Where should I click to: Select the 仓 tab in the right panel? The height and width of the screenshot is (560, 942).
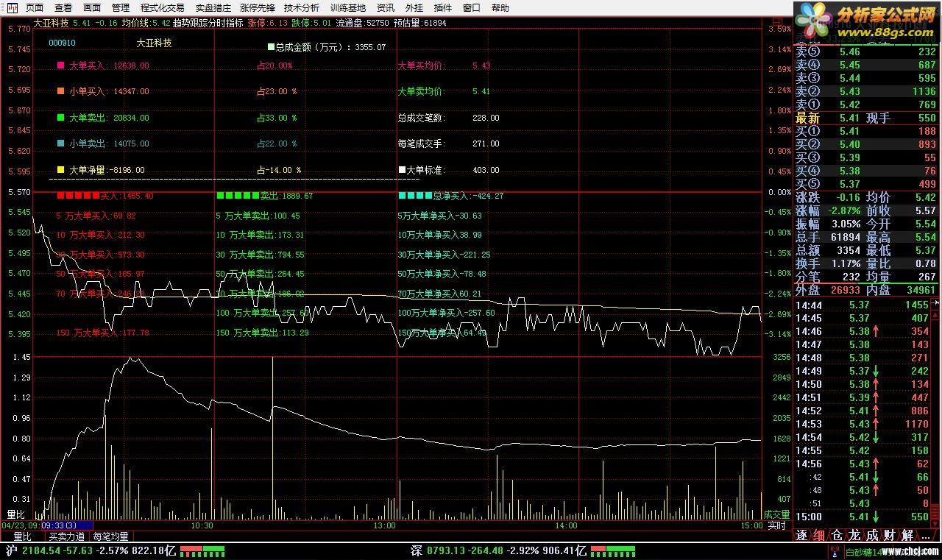(837, 535)
